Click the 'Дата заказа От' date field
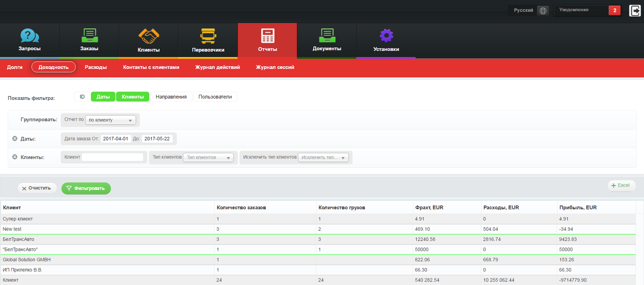644x285 pixels. [x=116, y=139]
